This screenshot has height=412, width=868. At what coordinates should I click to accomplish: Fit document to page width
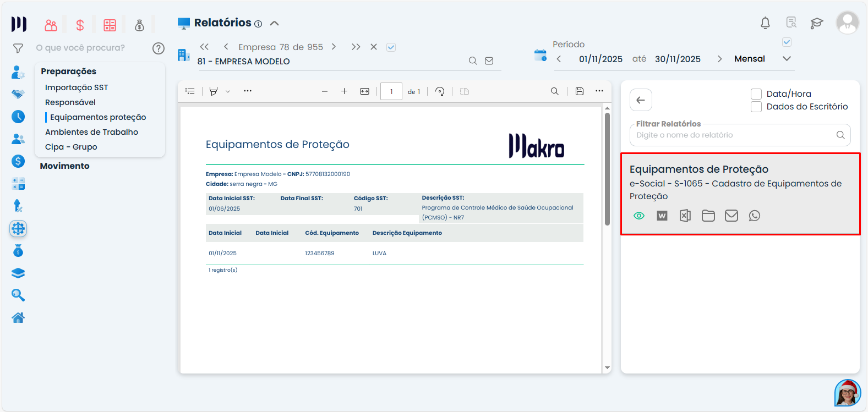(364, 91)
